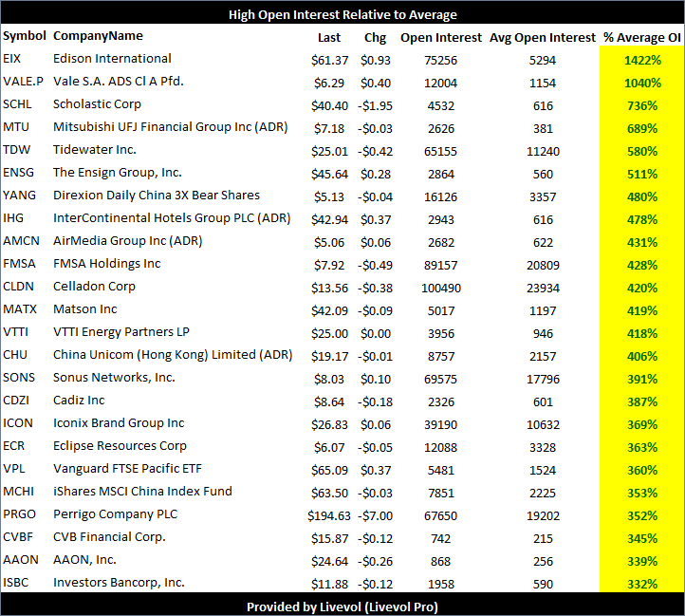This screenshot has height=616, width=685.
Task: Select the AirMedia Group Inc (ADR) name
Action: pyautogui.click(x=127, y=240)
